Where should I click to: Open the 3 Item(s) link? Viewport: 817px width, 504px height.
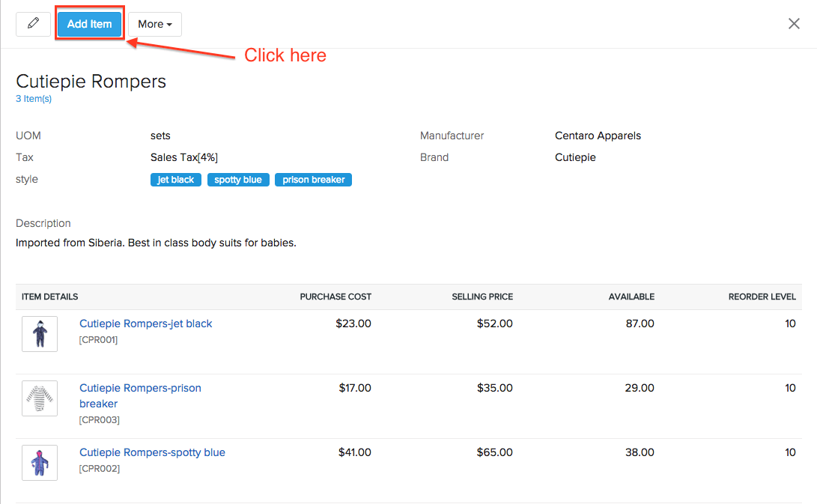(x=34, y=98)
